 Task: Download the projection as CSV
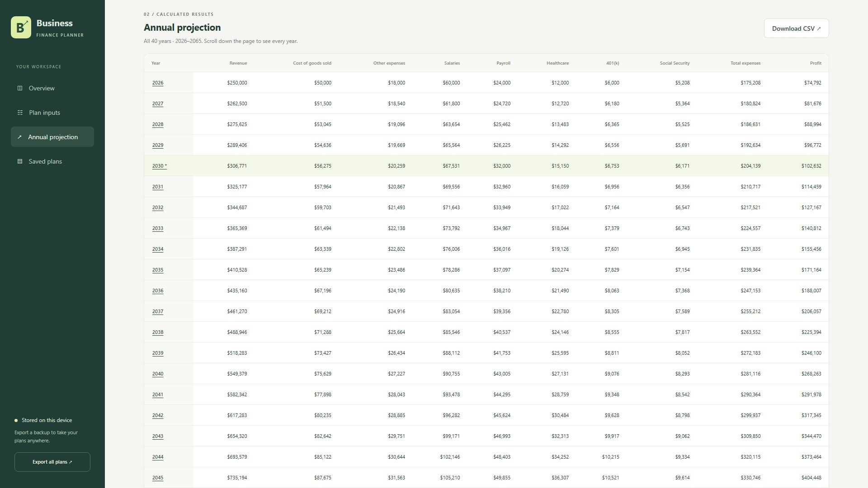(796, 28)
